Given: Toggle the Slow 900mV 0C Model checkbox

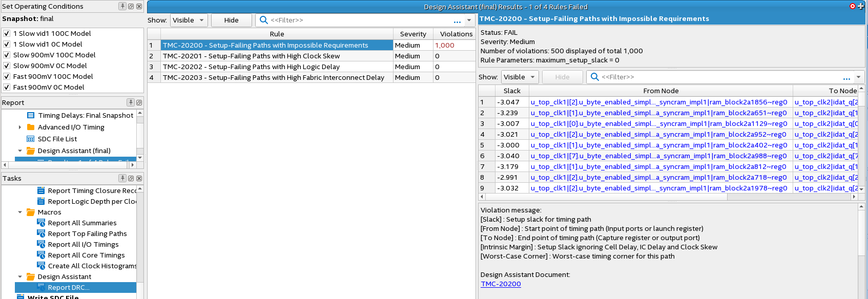Looking at the screenshot, I should pyautogui.click(x=7, y=66).
